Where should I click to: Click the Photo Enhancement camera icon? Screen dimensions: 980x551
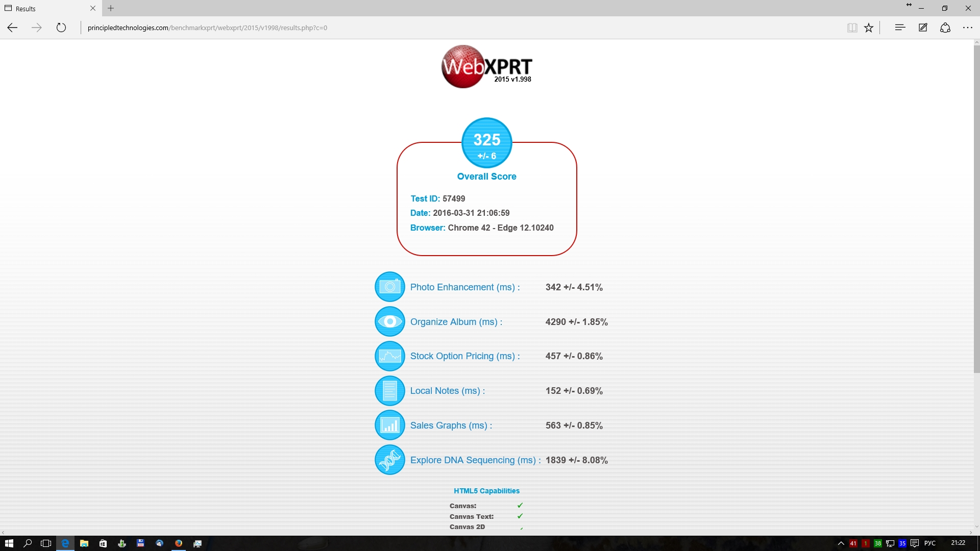390,287
